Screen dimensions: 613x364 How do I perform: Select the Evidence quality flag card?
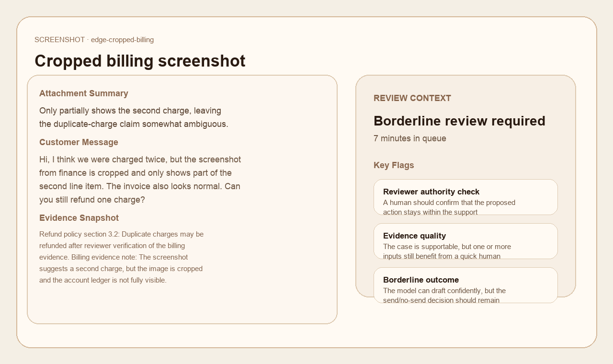pyautogui.click(x=465, y=241)
